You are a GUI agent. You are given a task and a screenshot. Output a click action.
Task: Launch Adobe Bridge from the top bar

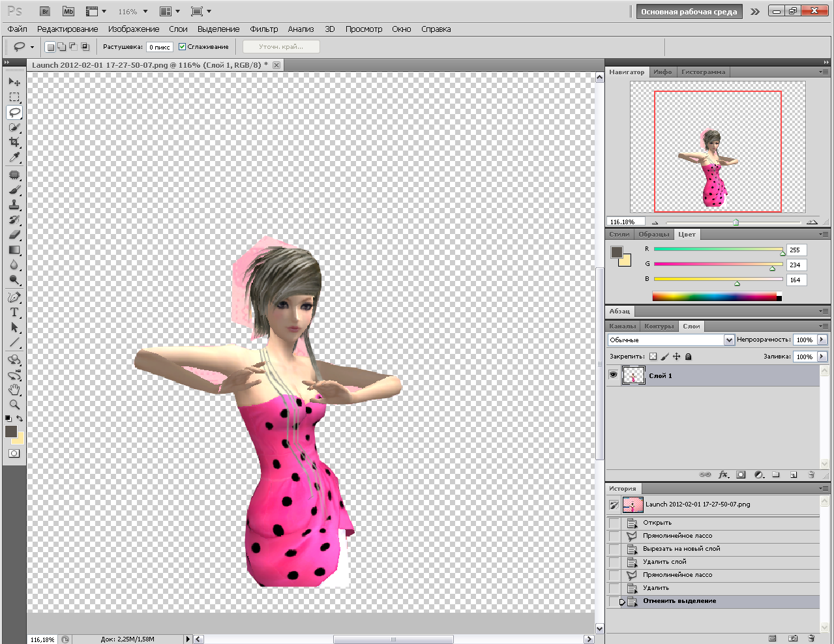coord(45,12)
